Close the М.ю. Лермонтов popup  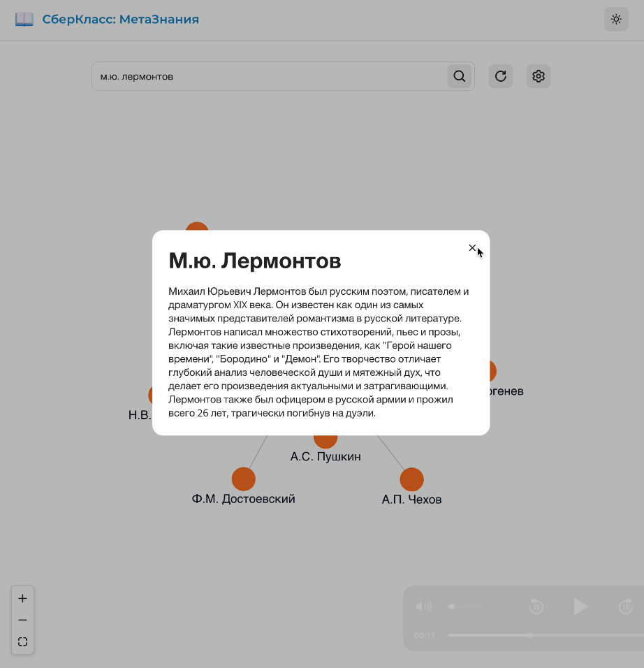tap(472, 248)
